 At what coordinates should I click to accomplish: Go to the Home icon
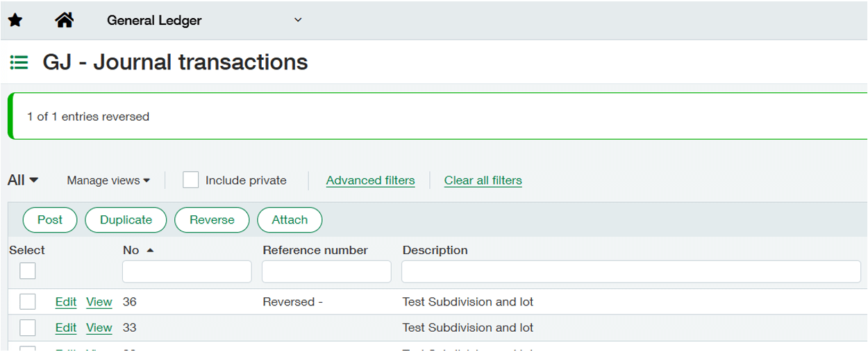tap(64, 21)
